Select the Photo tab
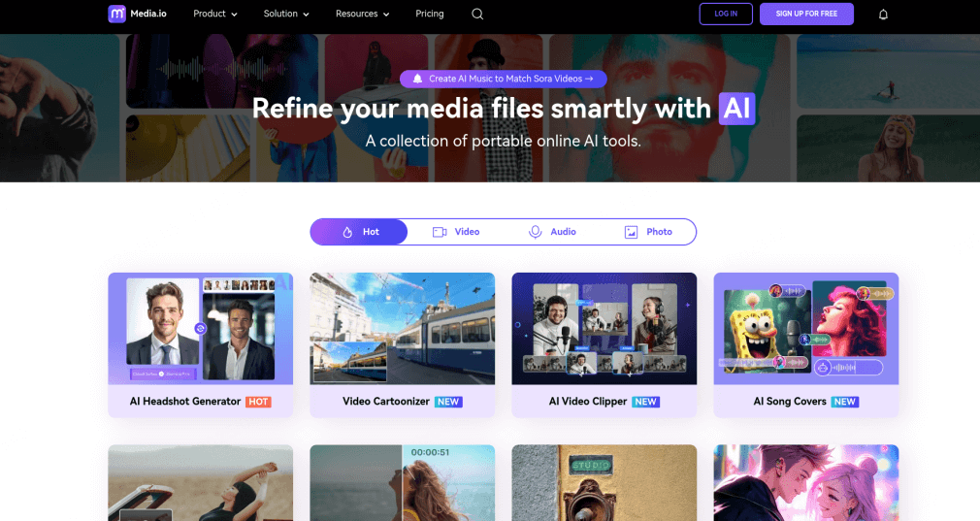Screen dimensions: 980x521 pos(648,232)
